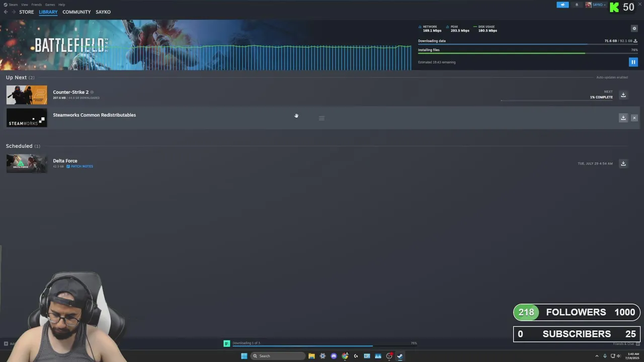This screenshot has width=644, height=362.
Task: Click the announcements megaphone icon
Action: [x=562, y=5]
